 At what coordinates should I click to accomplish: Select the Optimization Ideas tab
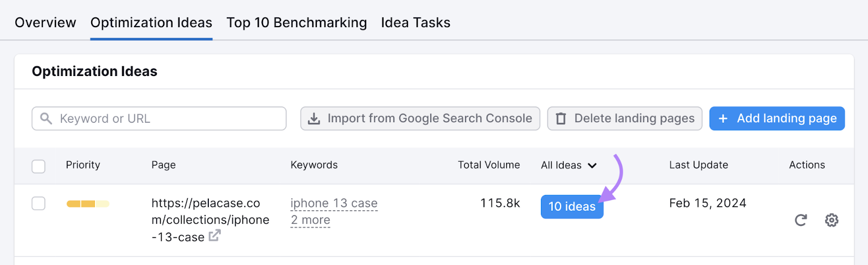151,23
